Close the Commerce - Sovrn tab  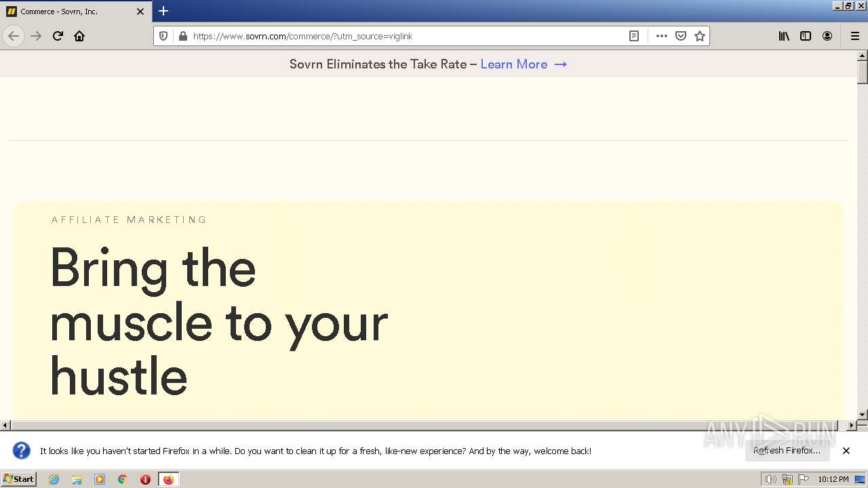[x=140, y=12]
